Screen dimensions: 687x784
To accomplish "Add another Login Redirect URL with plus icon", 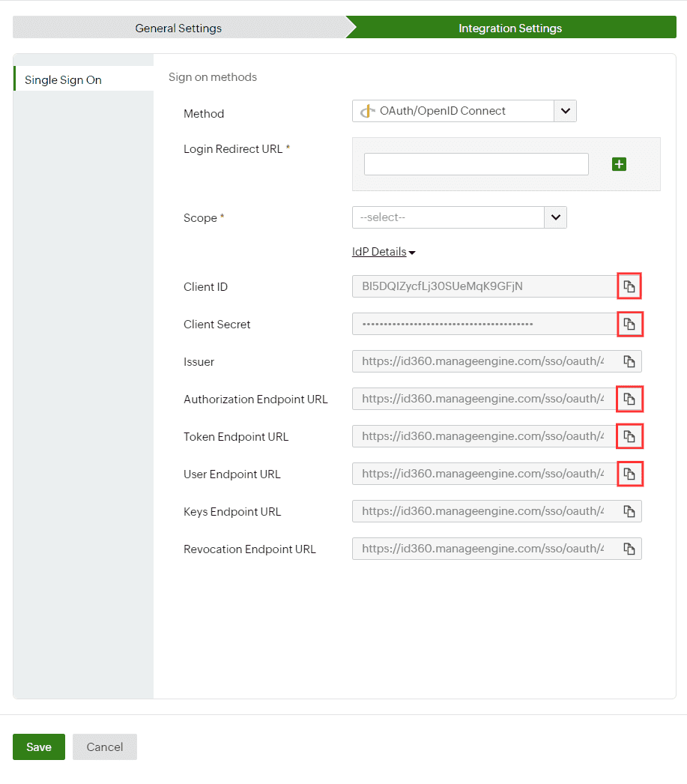I will [619, 164].
